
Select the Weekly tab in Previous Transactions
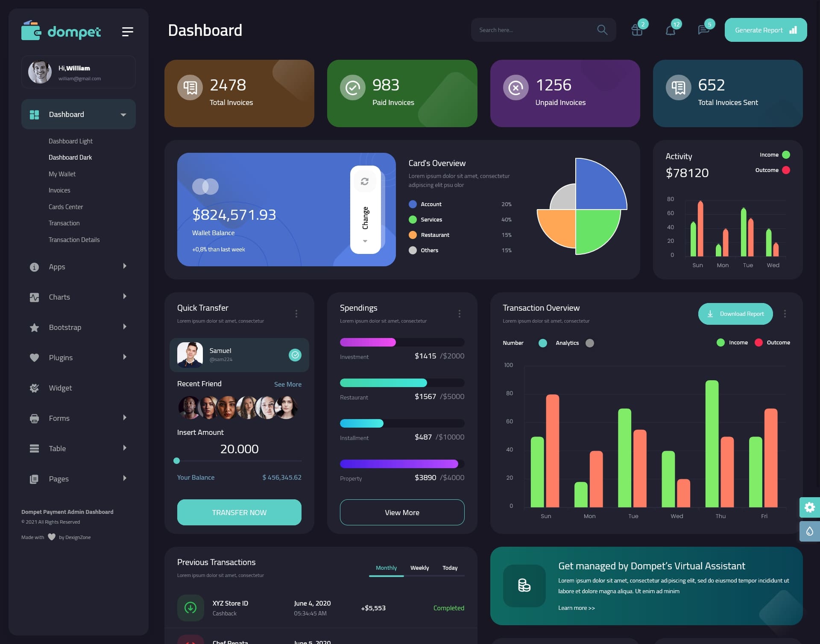419,568
